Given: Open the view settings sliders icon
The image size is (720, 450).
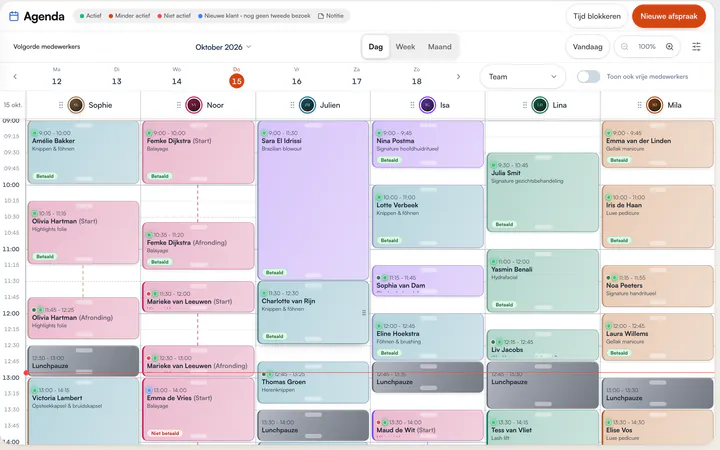Looking at the screenshot, I should [697, 46].
